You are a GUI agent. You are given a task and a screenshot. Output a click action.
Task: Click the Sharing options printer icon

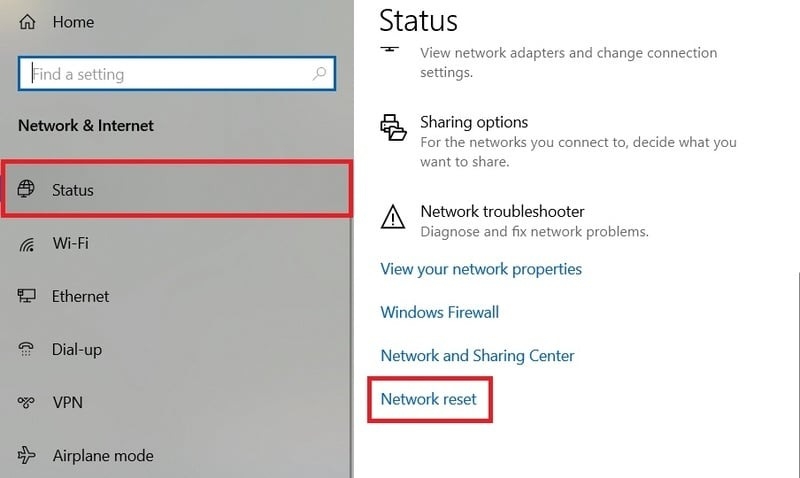pyautogui.click(x=393, y=128)
